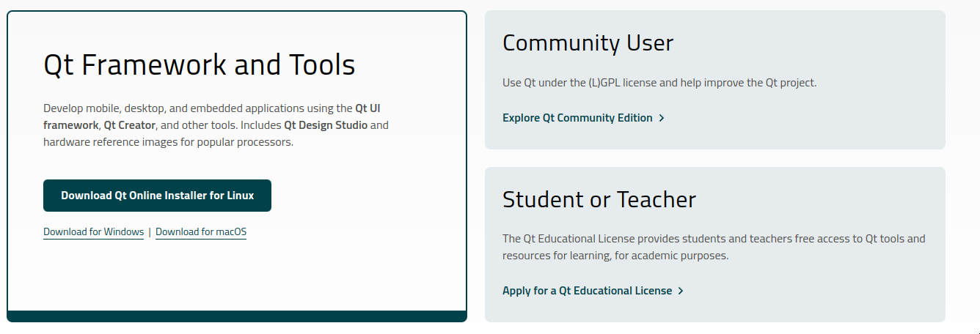Click the chevron after Apply for Educational License
Image resolution: width=980 pixels, height=334 pixels.
(x=681, y=291)
